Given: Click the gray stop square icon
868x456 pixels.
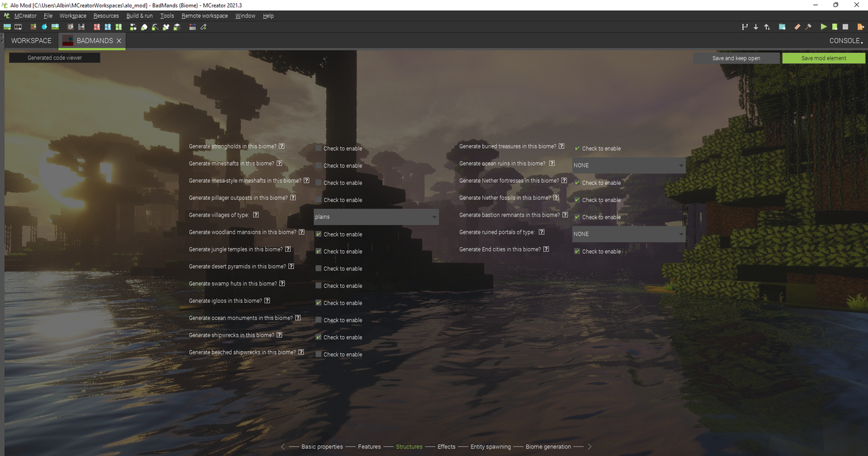Looking at the screenshot, I should [x=845, y=27].
